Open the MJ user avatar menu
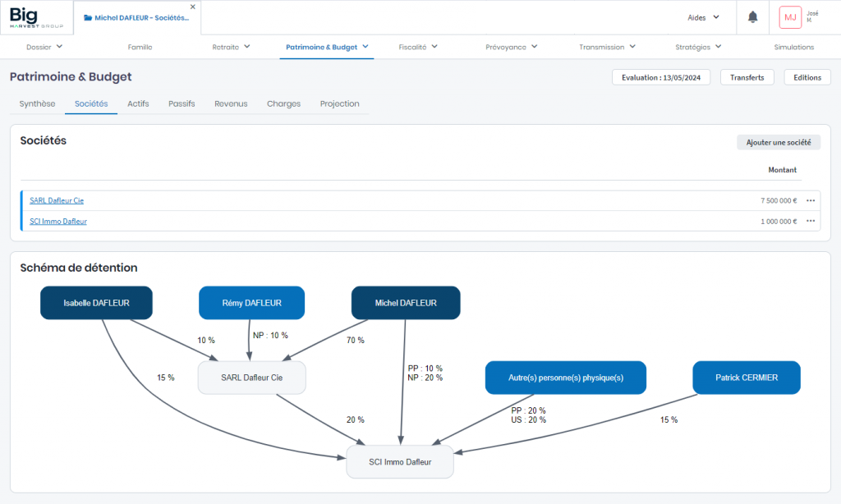 pyautogui.click(x=790, y=17)
